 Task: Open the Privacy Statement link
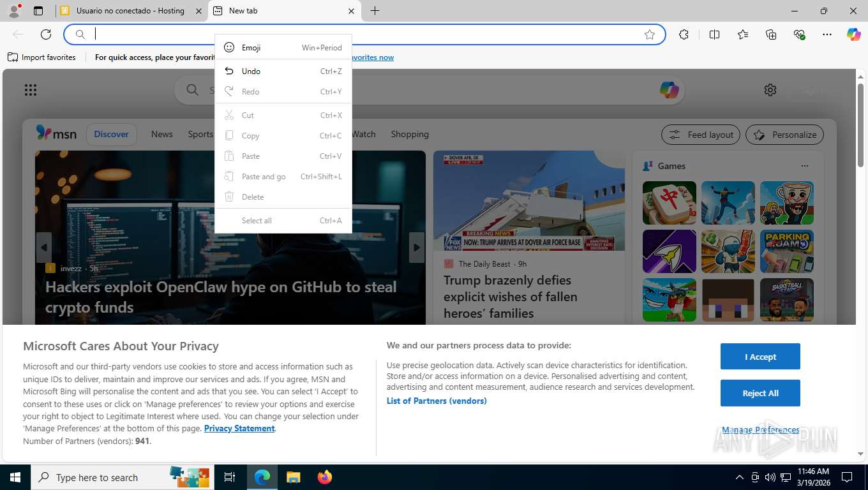[x=239, y=428]
